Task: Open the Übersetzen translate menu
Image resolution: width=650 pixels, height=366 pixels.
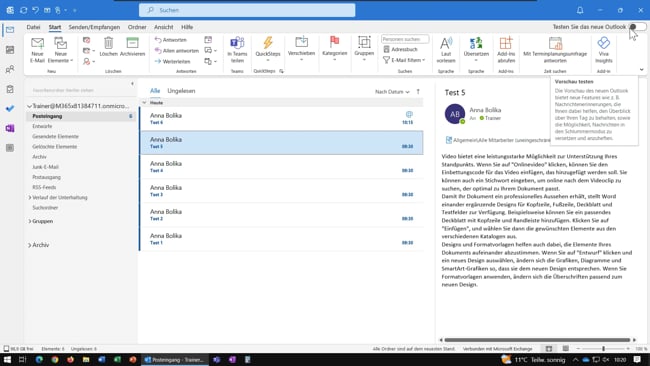Action: tap(476, 50)
